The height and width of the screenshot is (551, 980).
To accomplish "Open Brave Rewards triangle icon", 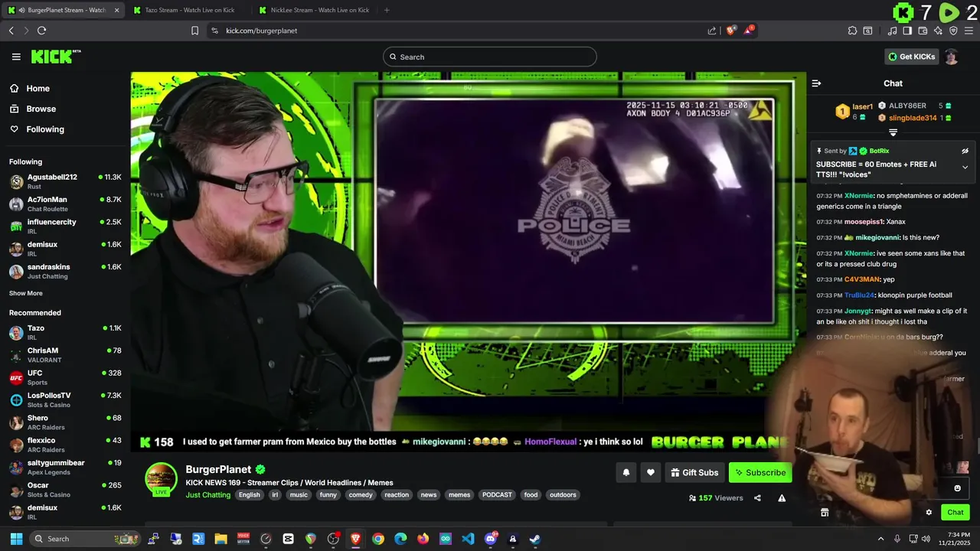I will (x=749, y=31).
